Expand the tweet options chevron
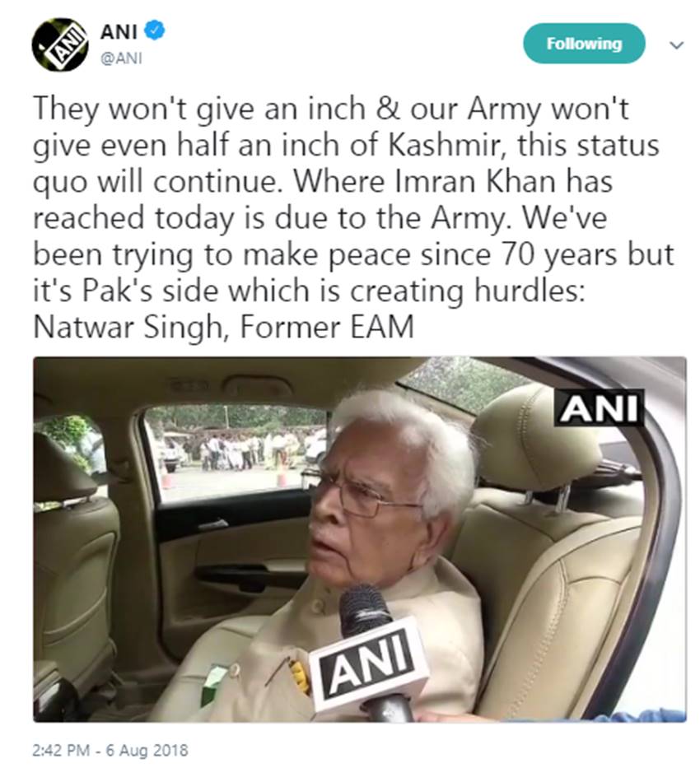700x768 pixels. [x=676, y=45]
